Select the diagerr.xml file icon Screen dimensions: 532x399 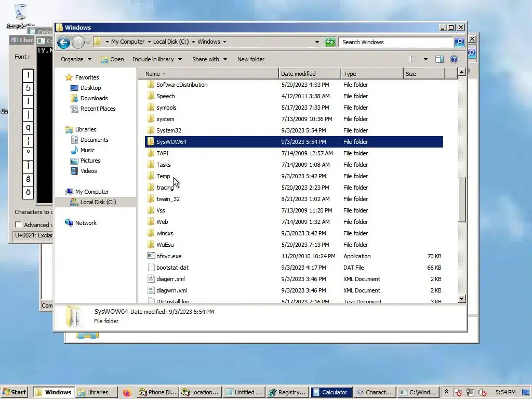pos(151,279)
